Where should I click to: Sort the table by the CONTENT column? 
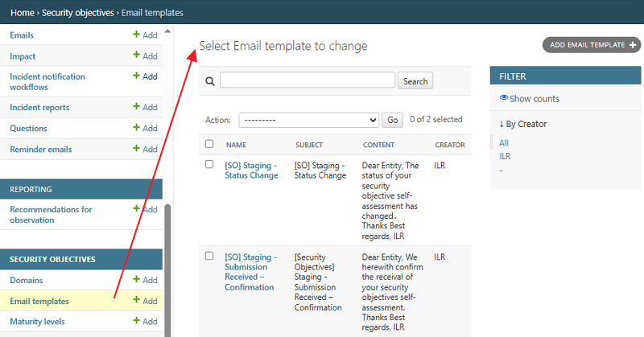pyautogui.click(x=378, y=145)
